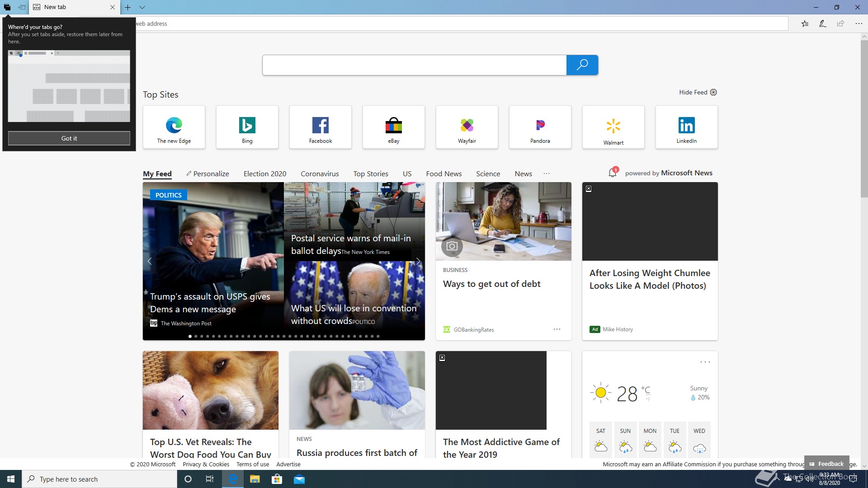Switch to News tab
Screen dimensions: 868x488
(x=523, y=174)
